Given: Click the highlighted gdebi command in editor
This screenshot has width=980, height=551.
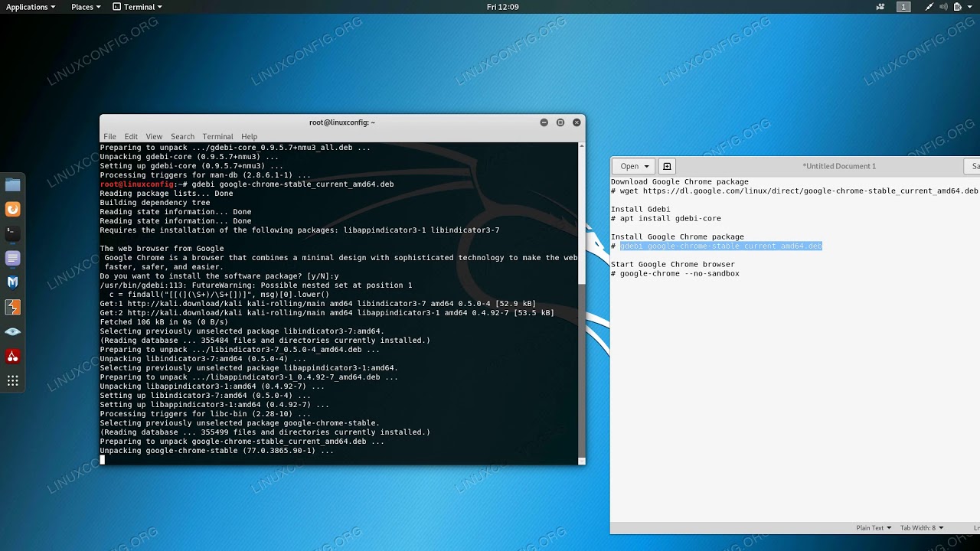Looking at the screenshot, I should (721, 246).
